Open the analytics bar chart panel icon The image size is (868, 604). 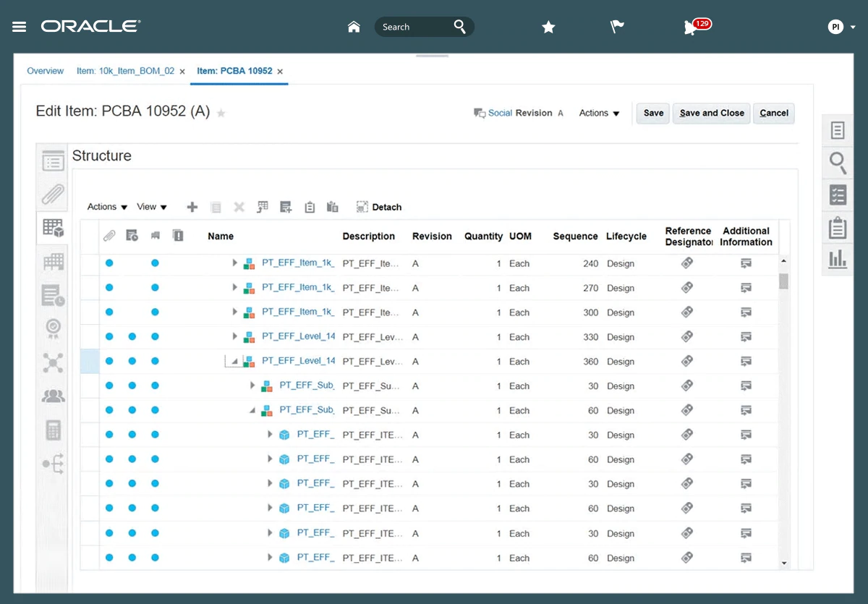point(838,259)
